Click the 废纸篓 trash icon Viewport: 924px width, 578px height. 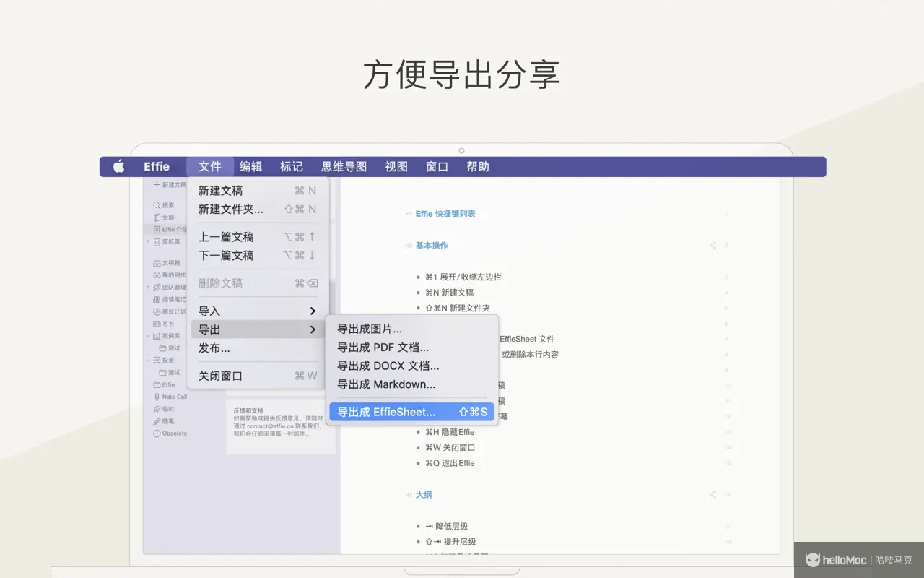157,242
